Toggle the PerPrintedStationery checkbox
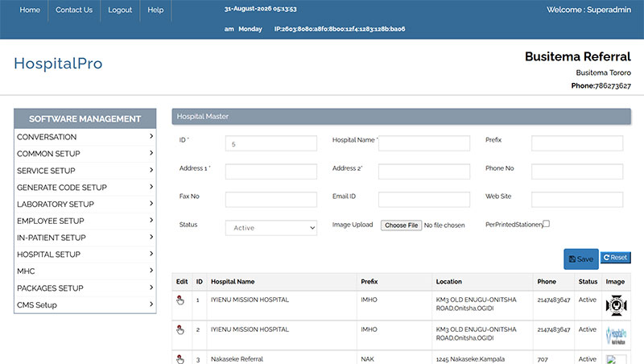 click(x=547, y=224)
